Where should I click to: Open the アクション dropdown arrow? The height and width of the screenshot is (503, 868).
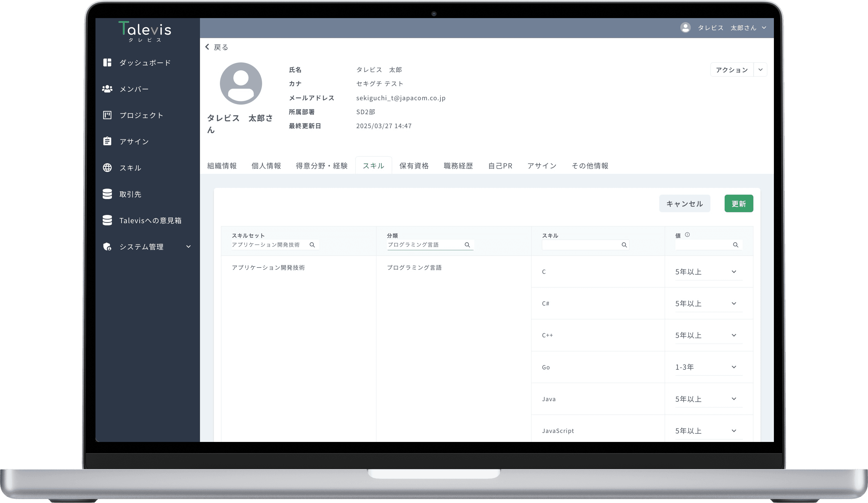(x=760, y=70)
